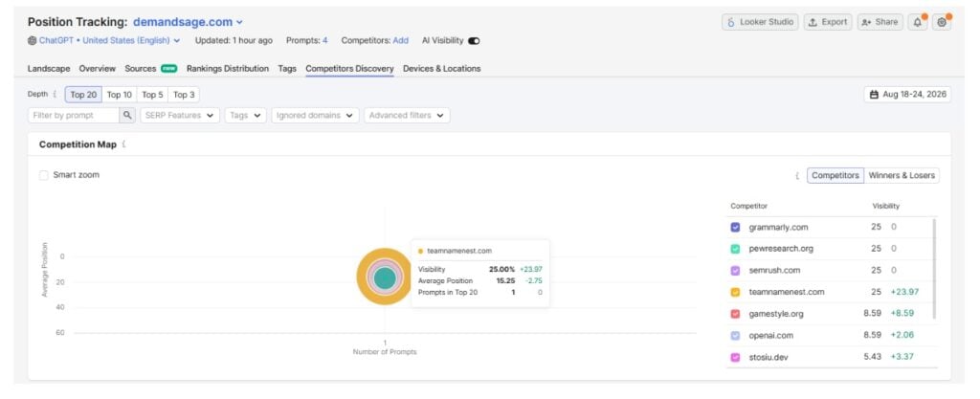
Task: Open Ignored domains dropdown
Action: pyautogui.click(x=315, y=116)
